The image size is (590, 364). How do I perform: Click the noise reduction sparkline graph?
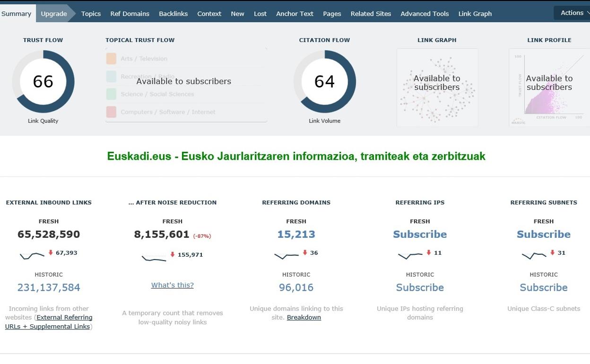[154, 258]
